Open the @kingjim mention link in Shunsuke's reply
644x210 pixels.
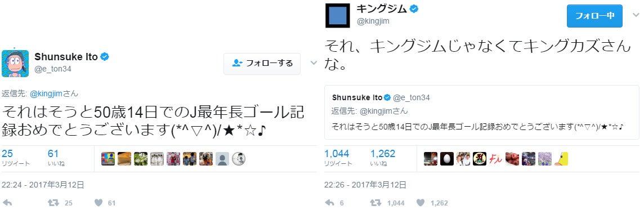[46, 93]
